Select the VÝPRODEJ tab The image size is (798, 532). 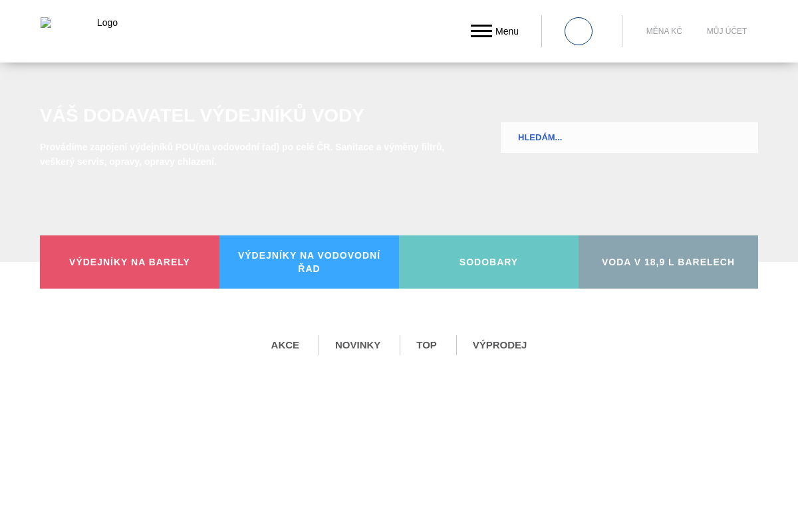(x=499, y=345)
